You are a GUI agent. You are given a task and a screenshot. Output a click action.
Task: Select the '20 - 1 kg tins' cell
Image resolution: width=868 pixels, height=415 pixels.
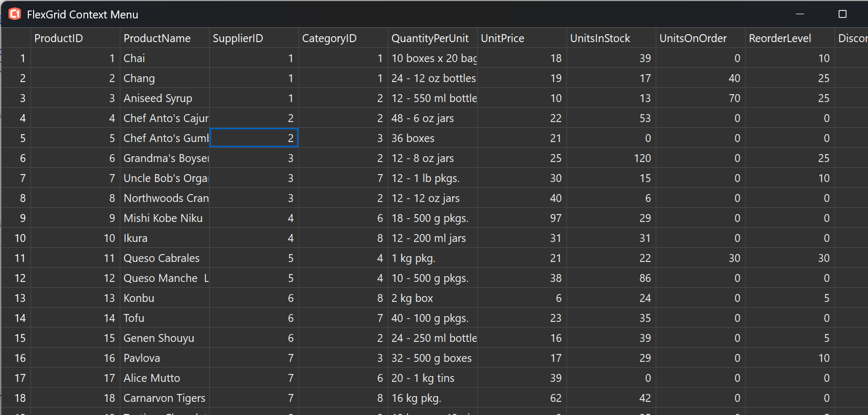point(433,378)
